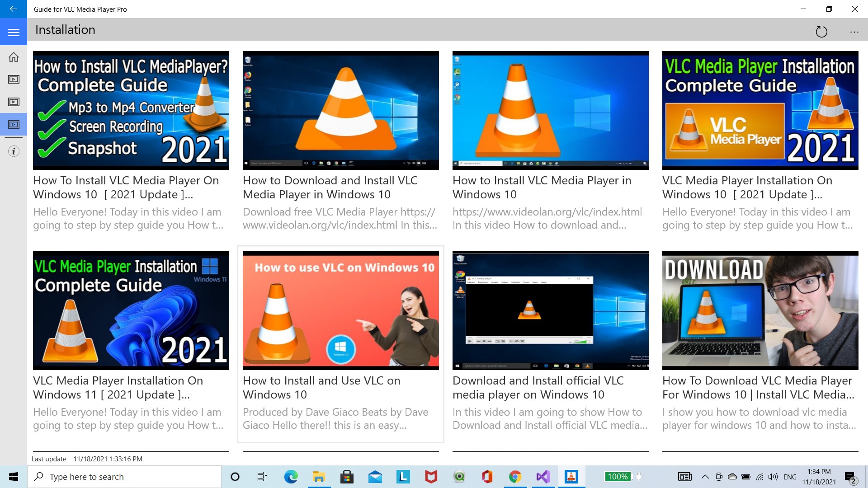The height and width of the screenshot is (488, 868).
Task: Open the DOWNLOAD thumbnail with the man in glasses
Action: (760, 310)
